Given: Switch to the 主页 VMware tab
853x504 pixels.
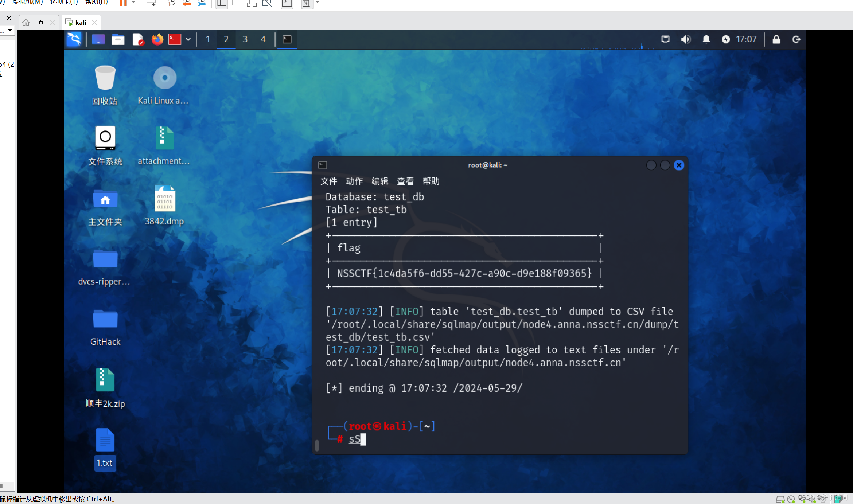Looking at the screenshot, I should point(38,23).
